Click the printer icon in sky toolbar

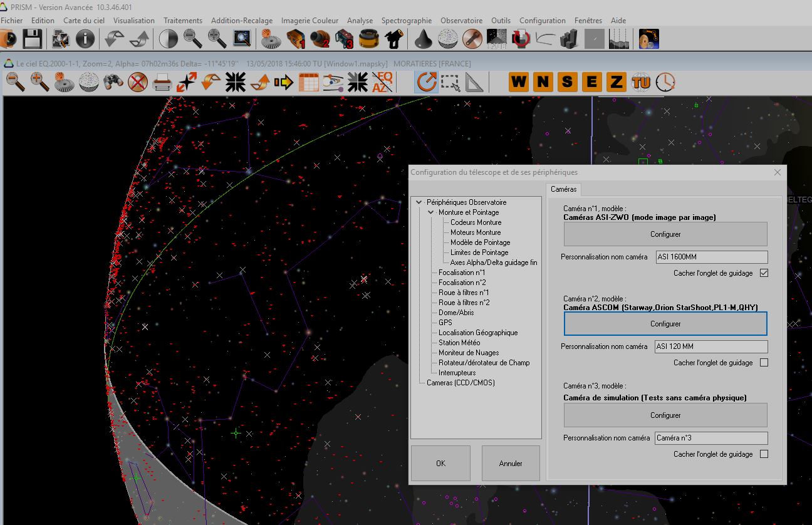(162, 82)
